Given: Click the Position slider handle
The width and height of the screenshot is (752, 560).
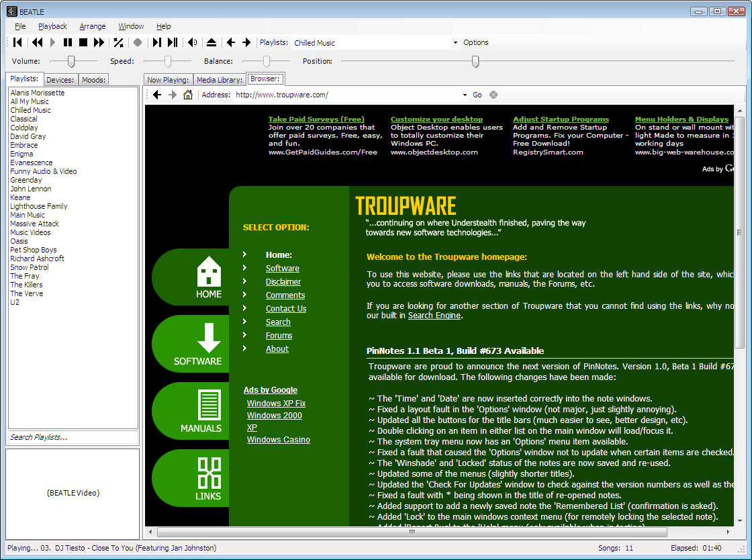Looking at the screenshot, I should click(475, 61).
